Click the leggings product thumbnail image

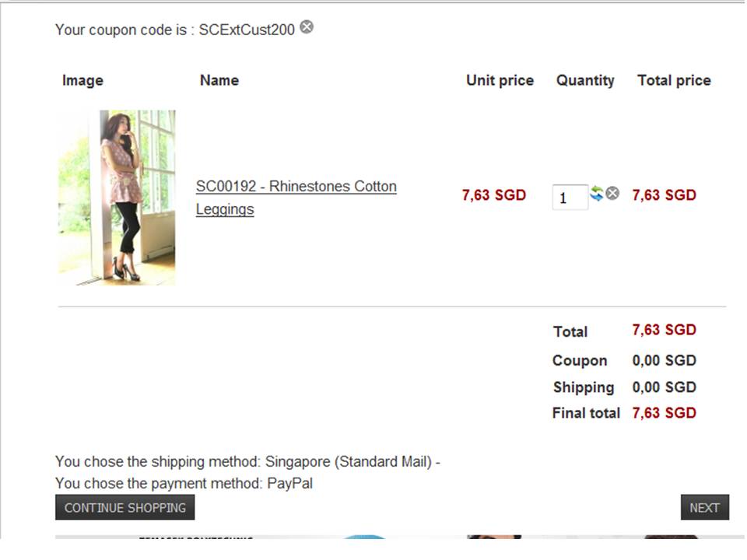(117, 198)
